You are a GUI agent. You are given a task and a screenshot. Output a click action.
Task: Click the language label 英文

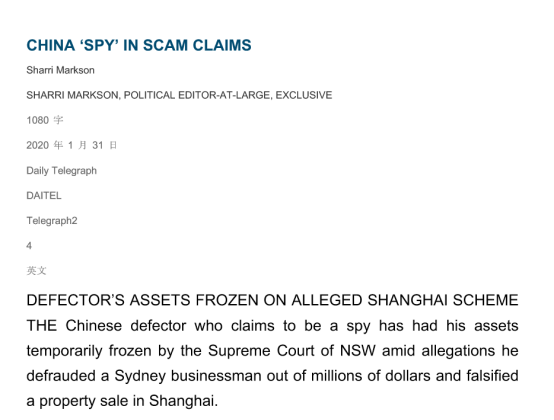pyautogui.click(x=36, y=271)
